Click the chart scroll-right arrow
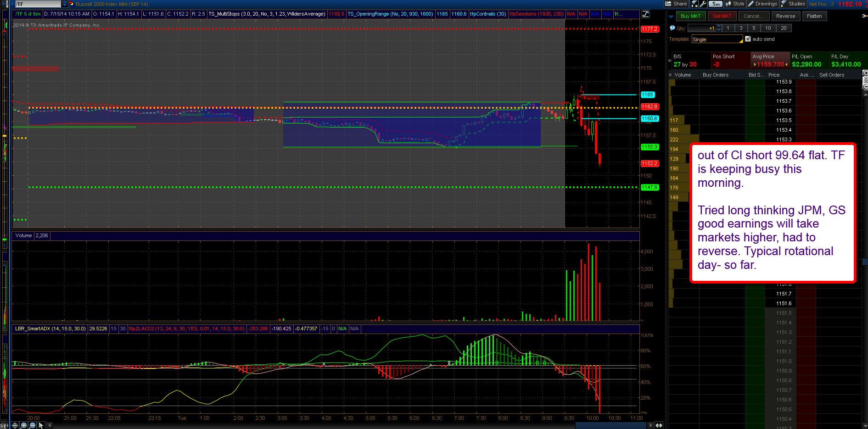The width and height of the screenshot is (868, 429). (x=650, y=425)
